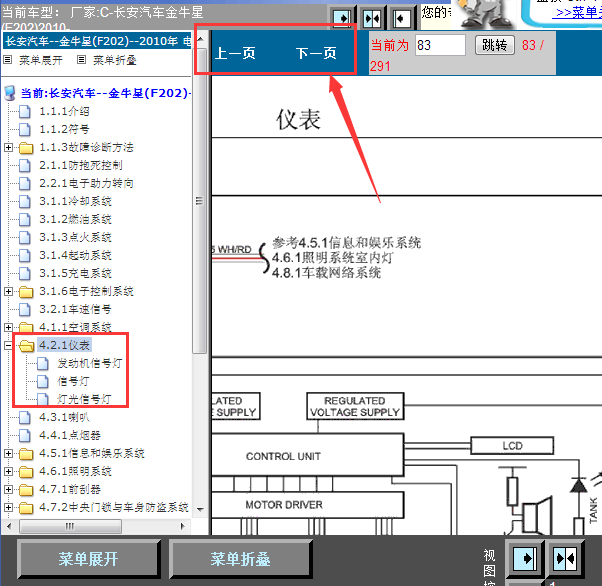Screen dimensions: 602x586
Task: Expand the 4.7.1前刮器 node
Action: pyautogui.click(x=8, y=490)
